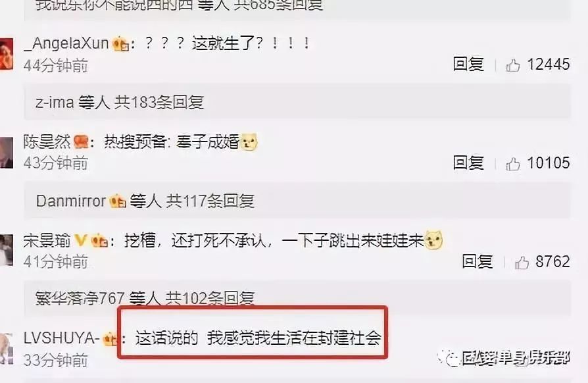588x383 pixels.
Task: Reply to 宋昊瑜's comment
Action: pos(478,261)
